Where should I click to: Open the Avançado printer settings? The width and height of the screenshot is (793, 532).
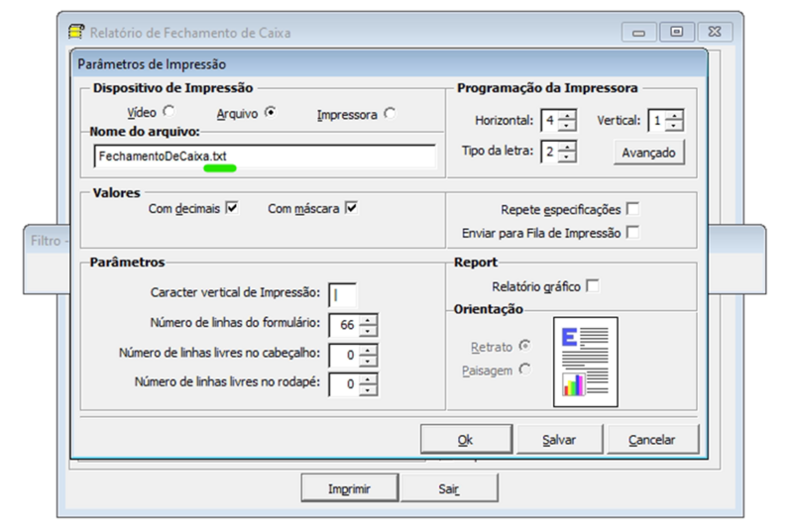click(x=649, y=153)
